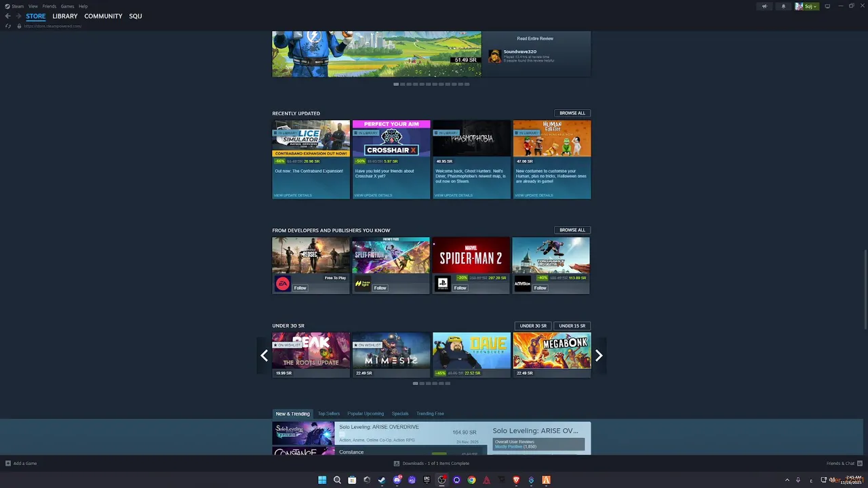Click the Downloads icon in the bottom bar

(397, 464)
